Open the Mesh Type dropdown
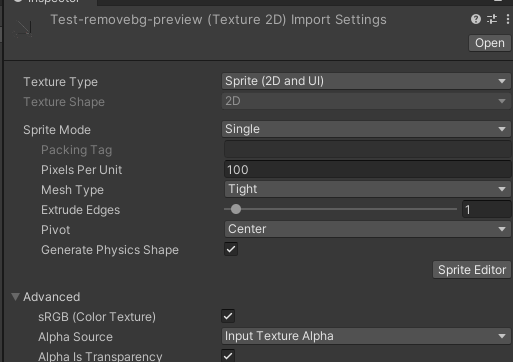The width and height of the screenshot is (513, 362). [367, 189]
